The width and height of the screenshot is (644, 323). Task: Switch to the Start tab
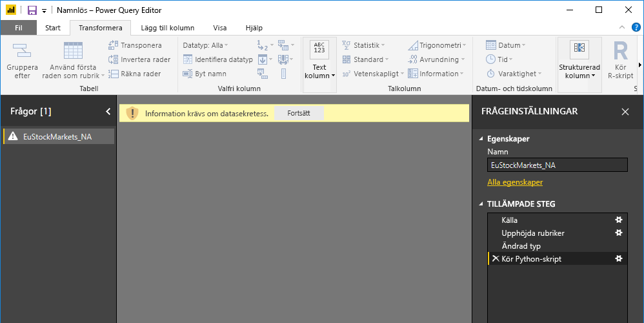pyautogui.click(x=52, y=28)
